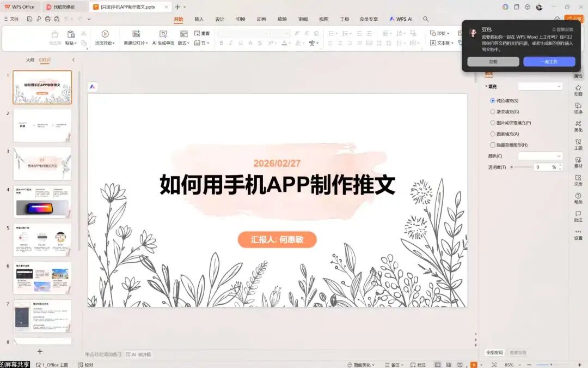Switch to the 找稻壳模板 window tab
Screen dimensions: 588x368
[64, 7]
